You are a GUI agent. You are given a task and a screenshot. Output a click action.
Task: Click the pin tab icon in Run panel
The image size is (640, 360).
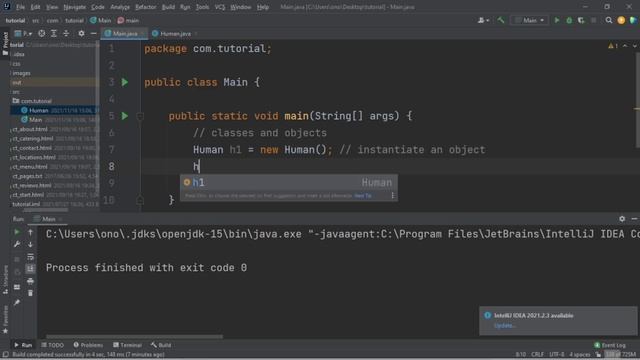tap(17, 302)
